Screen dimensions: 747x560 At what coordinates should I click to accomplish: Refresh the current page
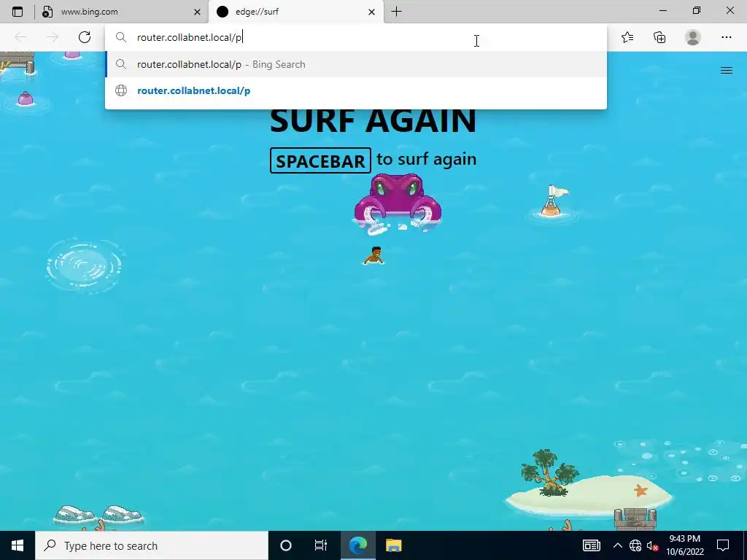point(85,37)
